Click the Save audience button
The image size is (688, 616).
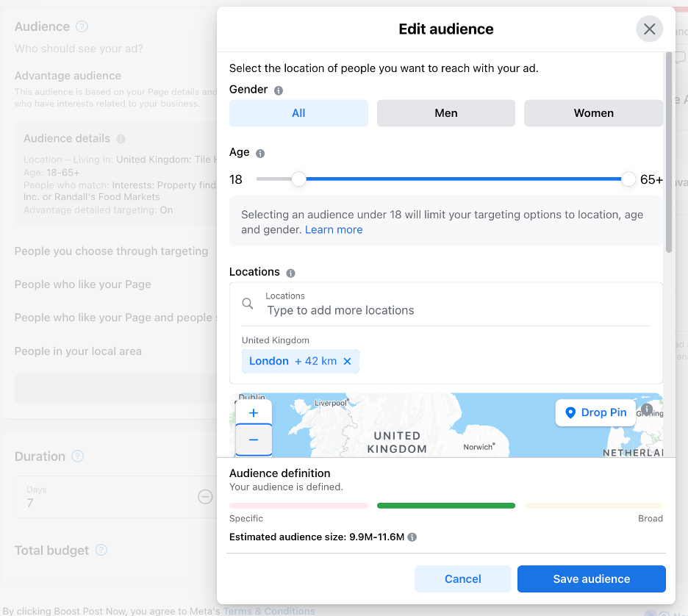[x=591, y=579]
